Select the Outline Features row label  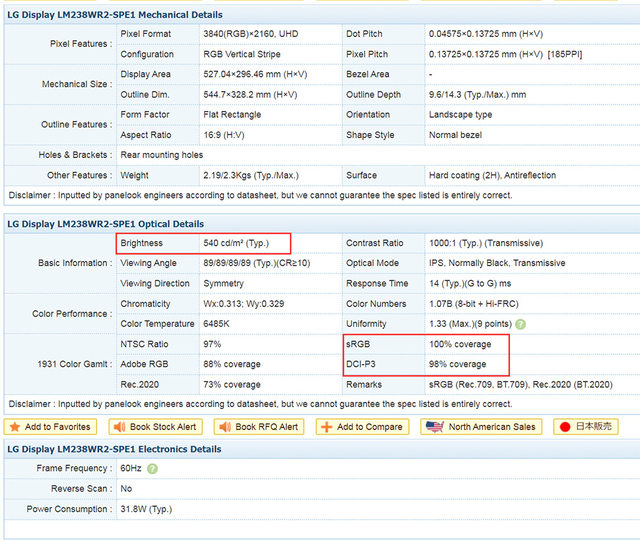click(x=77, y=125)
